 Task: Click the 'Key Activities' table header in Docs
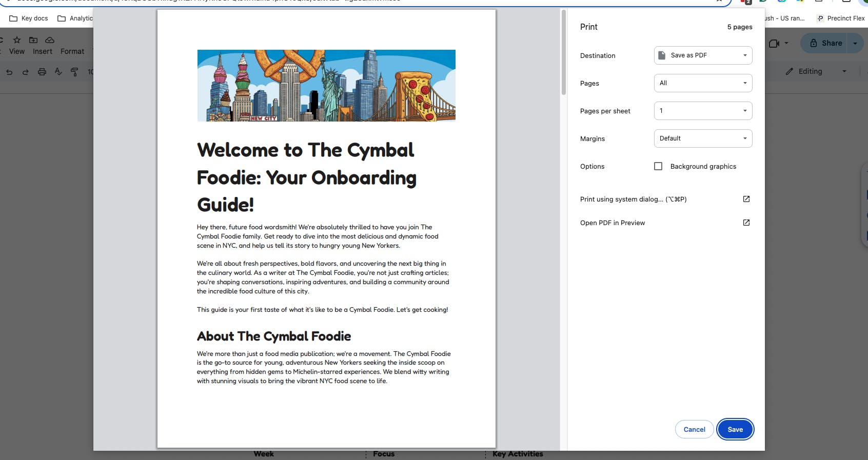point(518,454)
